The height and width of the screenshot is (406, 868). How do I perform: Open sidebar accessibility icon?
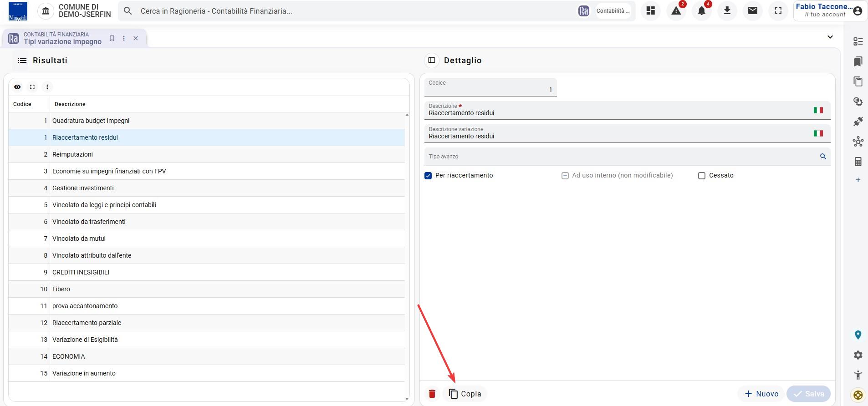point(858,375)
